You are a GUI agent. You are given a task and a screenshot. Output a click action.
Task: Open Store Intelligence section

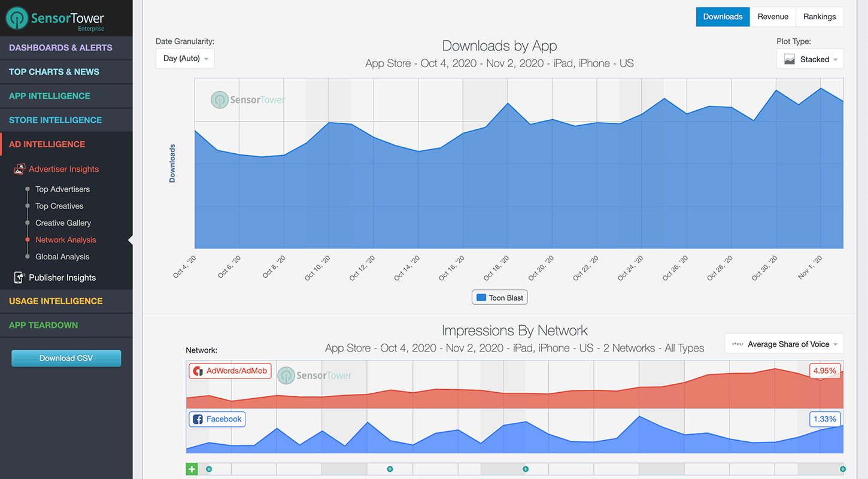[x=66, y=120]
